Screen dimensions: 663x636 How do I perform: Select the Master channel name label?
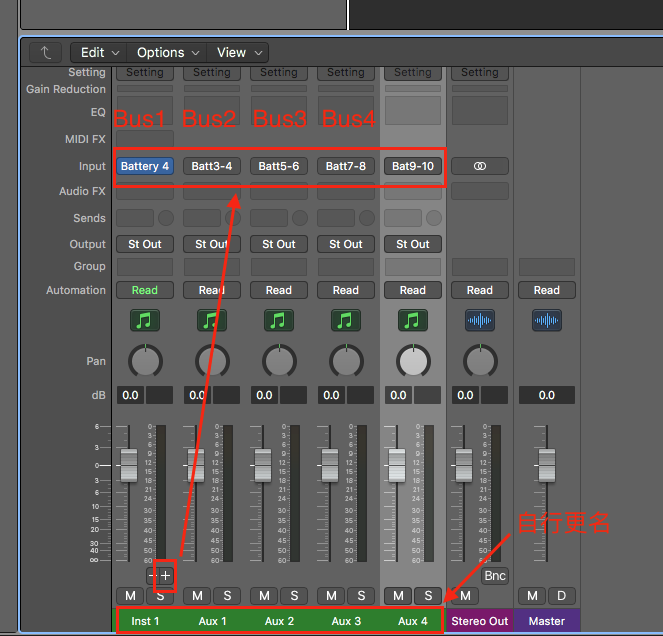tap(547, 621)
